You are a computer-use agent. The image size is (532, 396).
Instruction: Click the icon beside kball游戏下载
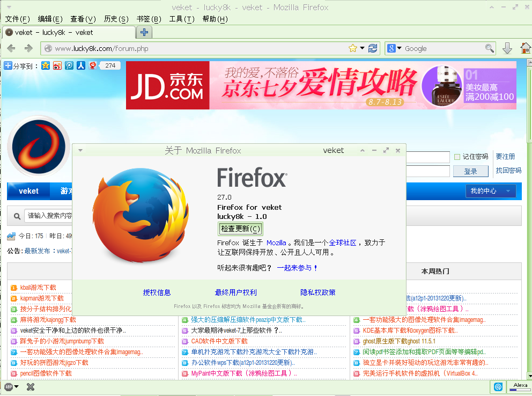pyautogui.click(x=14, y=288)
